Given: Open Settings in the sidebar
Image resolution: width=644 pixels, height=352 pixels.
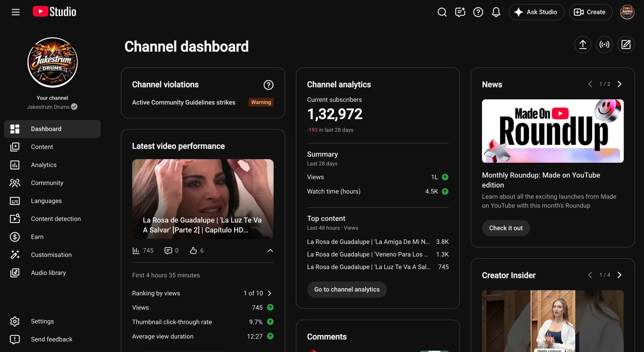Looking at the screenshot, I should coord(52,321).
